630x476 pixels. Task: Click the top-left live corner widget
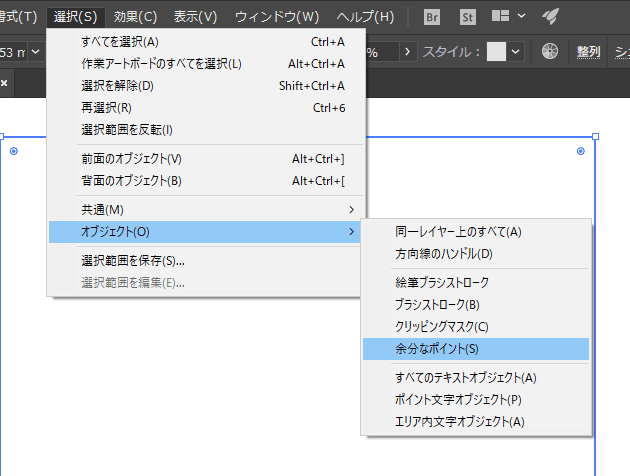14,151
